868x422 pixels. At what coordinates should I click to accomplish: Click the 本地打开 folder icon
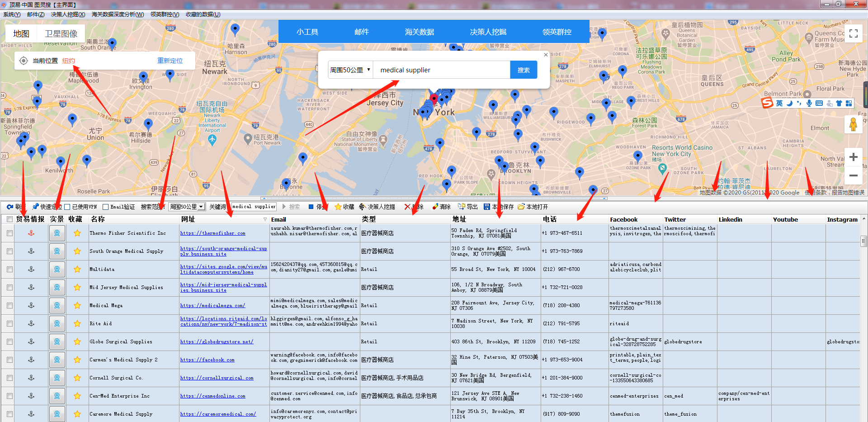coord(521,207)
